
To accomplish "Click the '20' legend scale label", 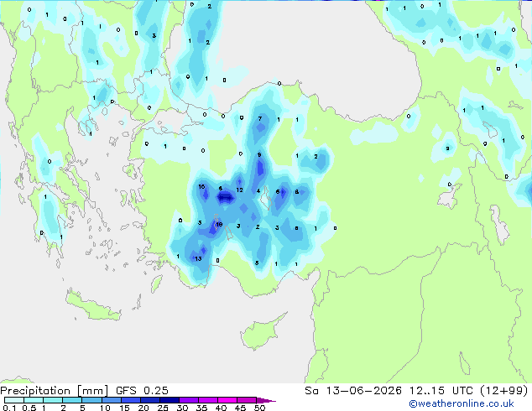I will coord(143,408).
